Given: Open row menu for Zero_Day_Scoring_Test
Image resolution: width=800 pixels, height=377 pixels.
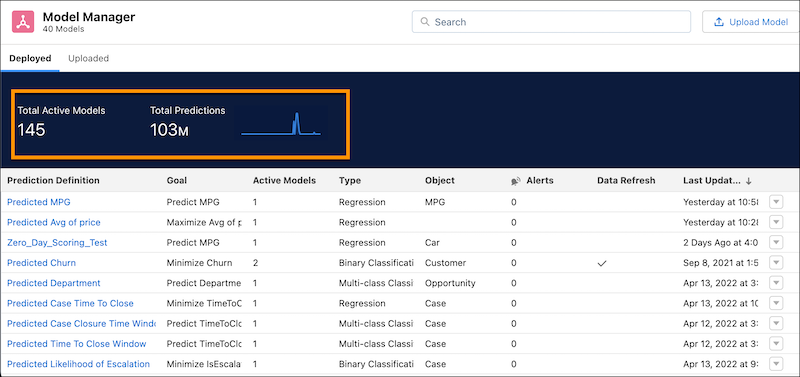Looking at the screenshot, I should click(776, 242).
